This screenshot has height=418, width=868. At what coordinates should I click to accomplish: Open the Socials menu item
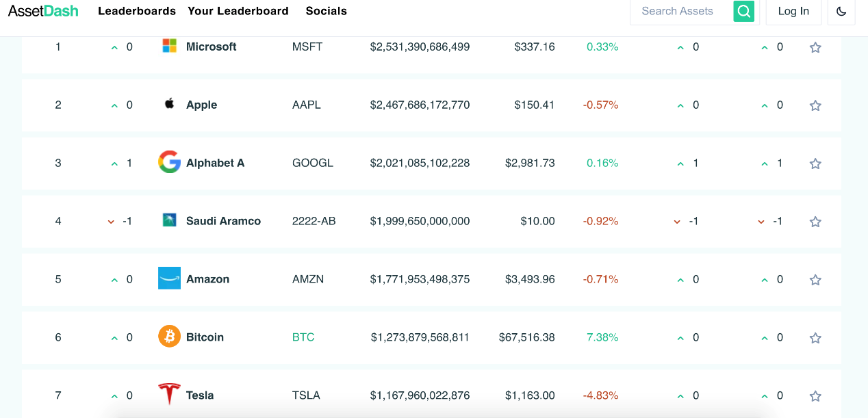coord(327,11)
